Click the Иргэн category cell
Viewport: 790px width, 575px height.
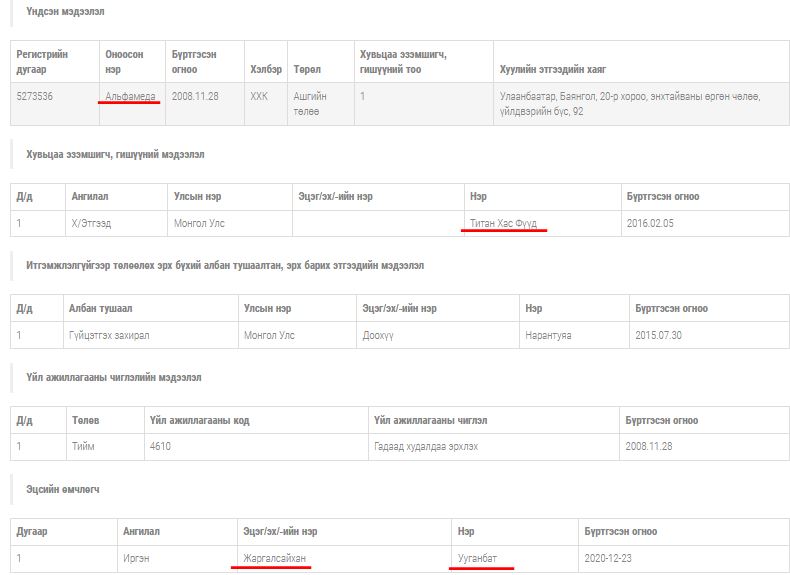tap(136, 558)
